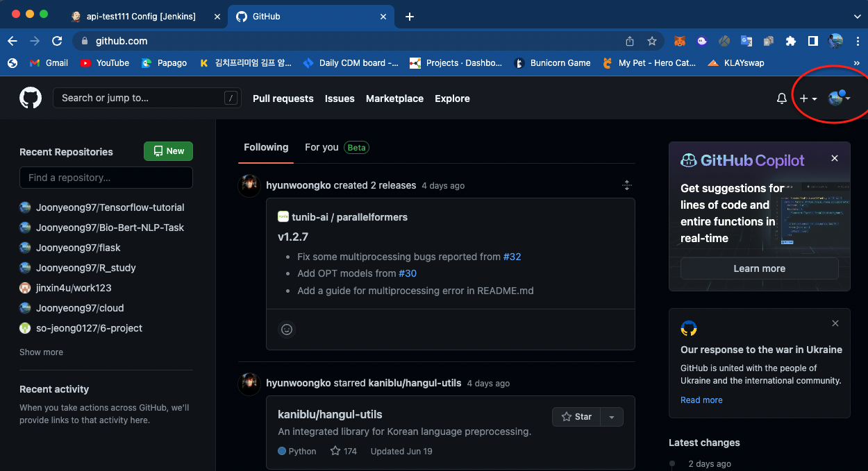Screen dimensions: 868x471
Task: Open issue #32 link
Action: pos(512,257)
